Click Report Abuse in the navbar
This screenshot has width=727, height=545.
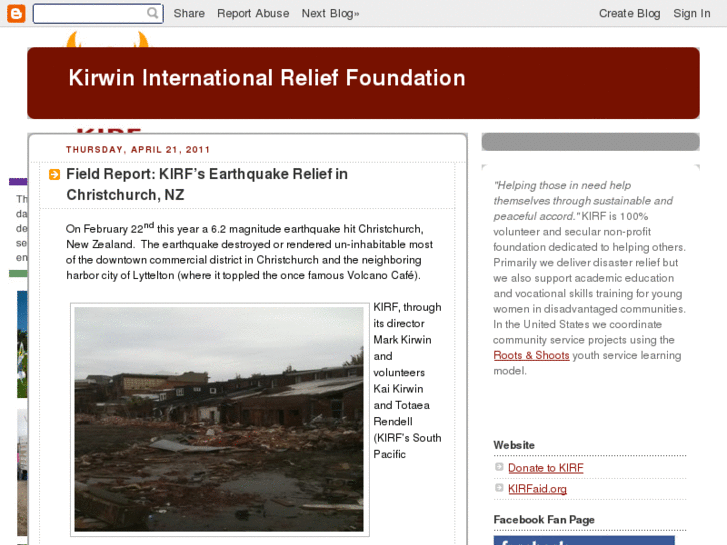pos(253,13)
